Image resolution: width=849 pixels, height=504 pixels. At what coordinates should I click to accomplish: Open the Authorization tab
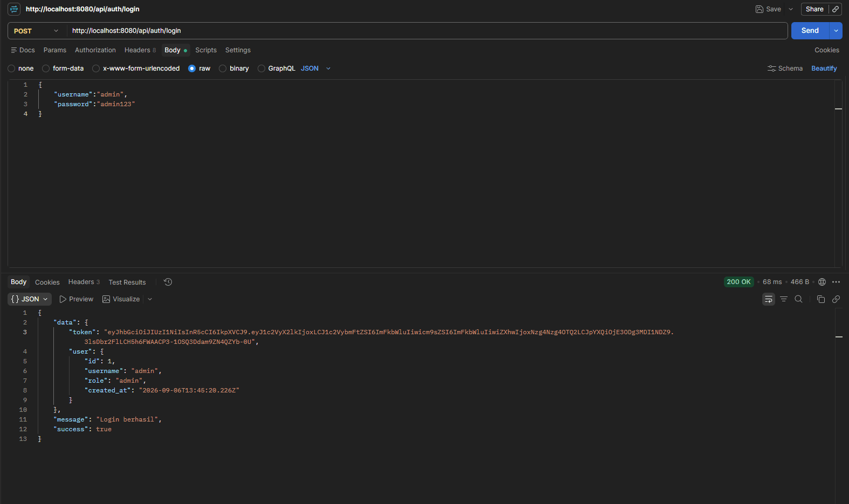(95, 50)
